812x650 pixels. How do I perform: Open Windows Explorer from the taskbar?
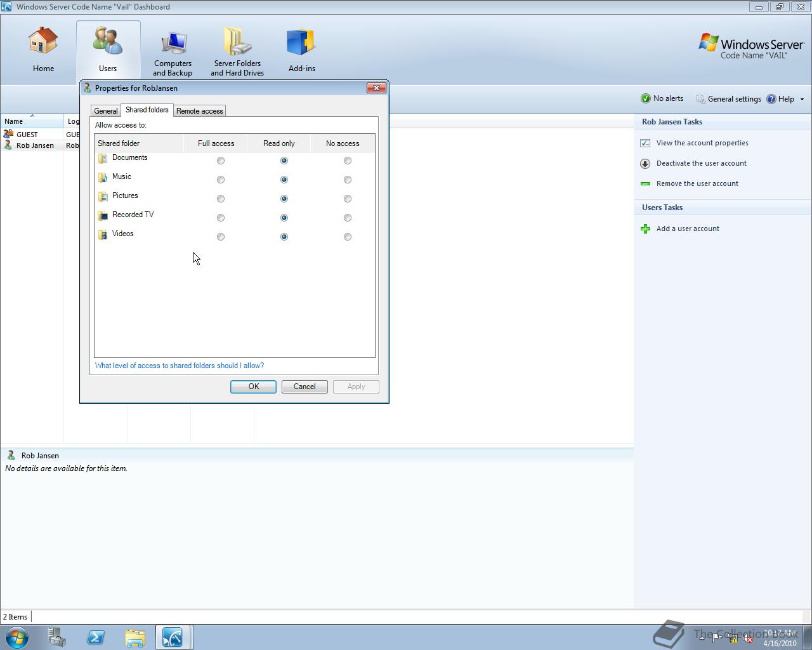(134, 637)
